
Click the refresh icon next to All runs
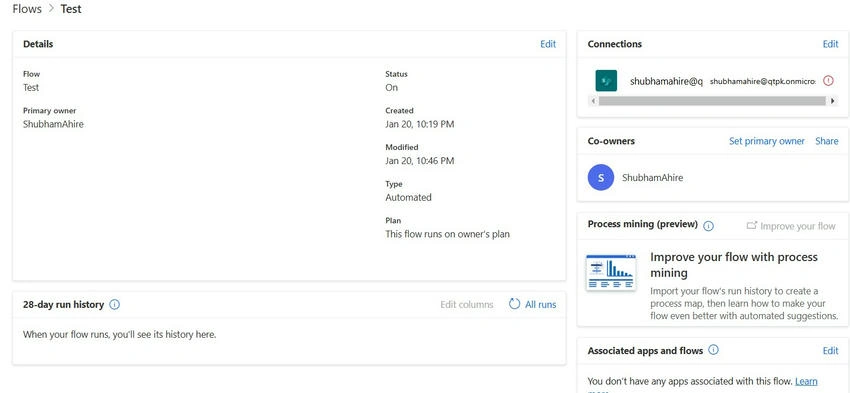pos(514,304)
